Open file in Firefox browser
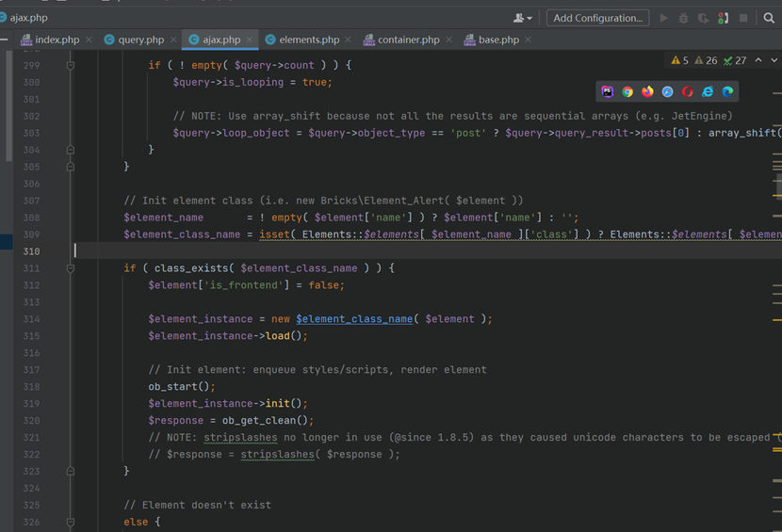Image resolution: width=782 pixels, height=532 pixels. pos(647,91)
